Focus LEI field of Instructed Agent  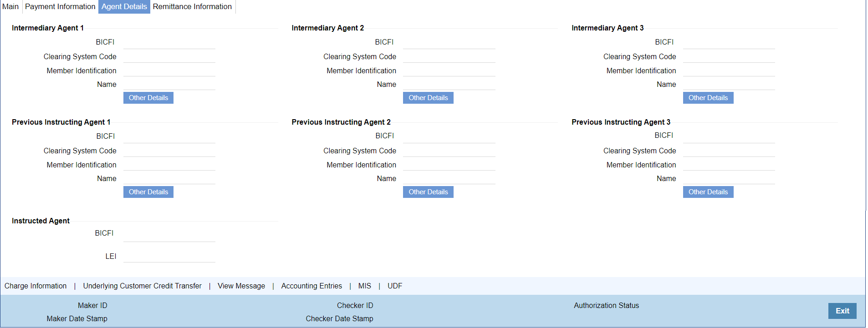[x=169, y=256]
